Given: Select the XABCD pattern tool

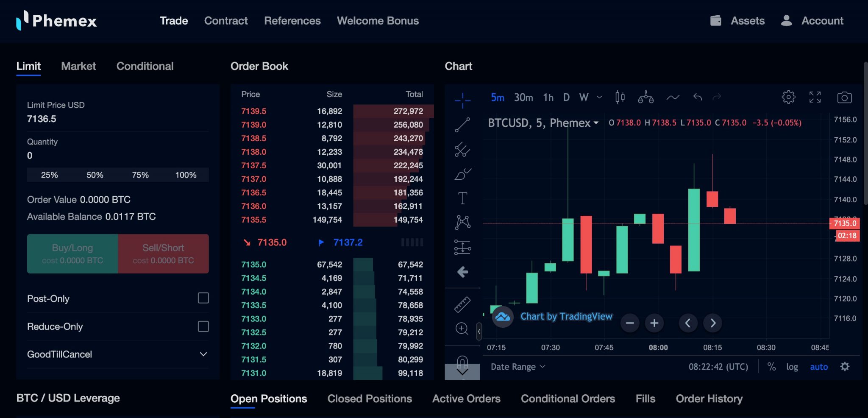Looking at the screenshot, I should click(x=462, y=221).
